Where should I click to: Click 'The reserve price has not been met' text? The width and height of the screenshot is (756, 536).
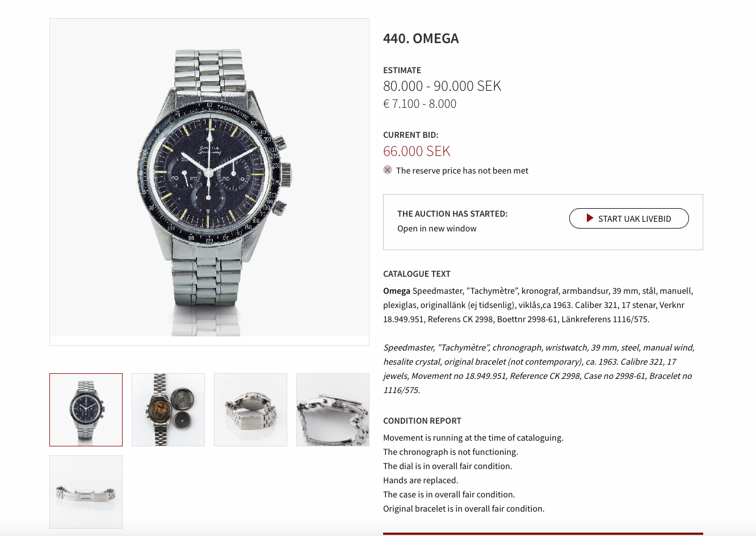(x=462, y=171)
